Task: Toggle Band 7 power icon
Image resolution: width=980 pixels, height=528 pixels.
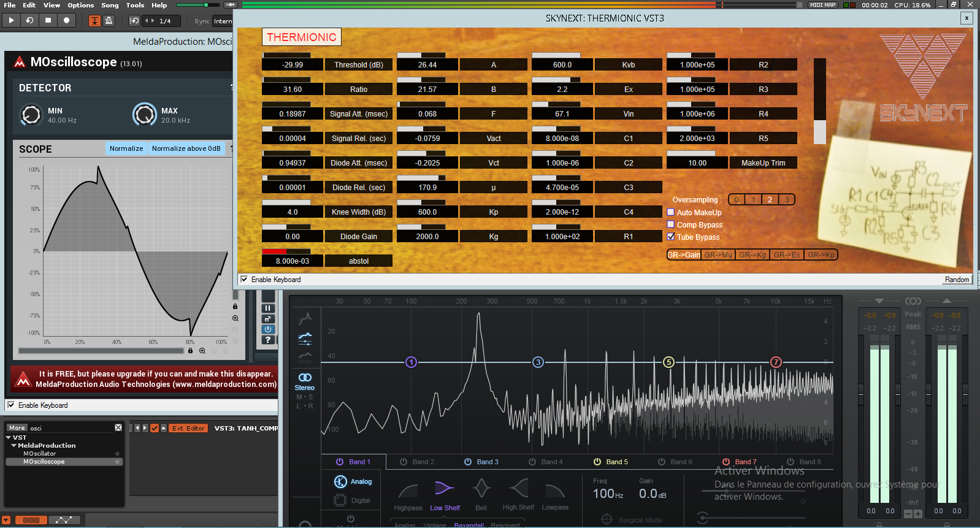Action: tap(725, 462)
